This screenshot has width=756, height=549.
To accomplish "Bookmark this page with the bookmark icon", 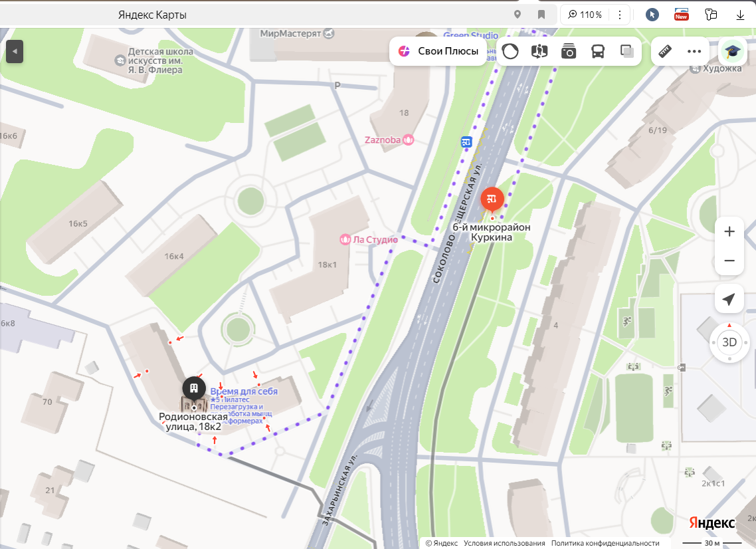I will coord(541,15).
